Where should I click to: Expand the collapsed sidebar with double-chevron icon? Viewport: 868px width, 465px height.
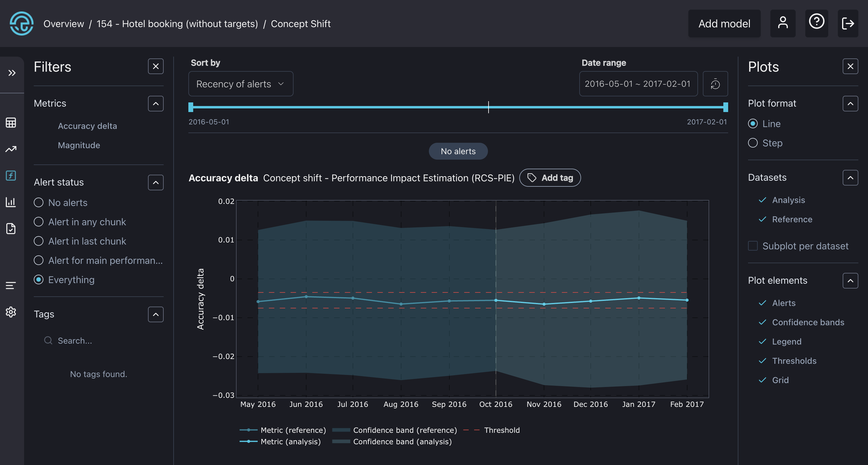tap(12, 73)
